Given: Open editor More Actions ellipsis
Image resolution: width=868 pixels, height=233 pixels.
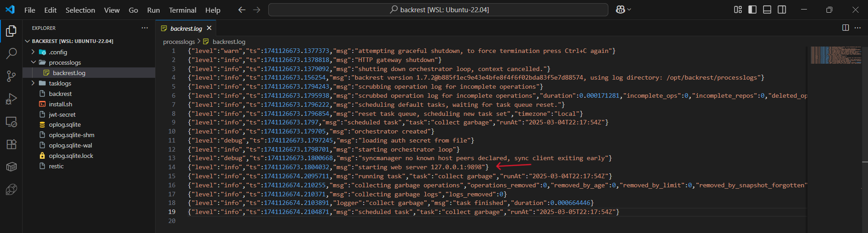Looking at the screenshot, I should click(x=858, y=28).
